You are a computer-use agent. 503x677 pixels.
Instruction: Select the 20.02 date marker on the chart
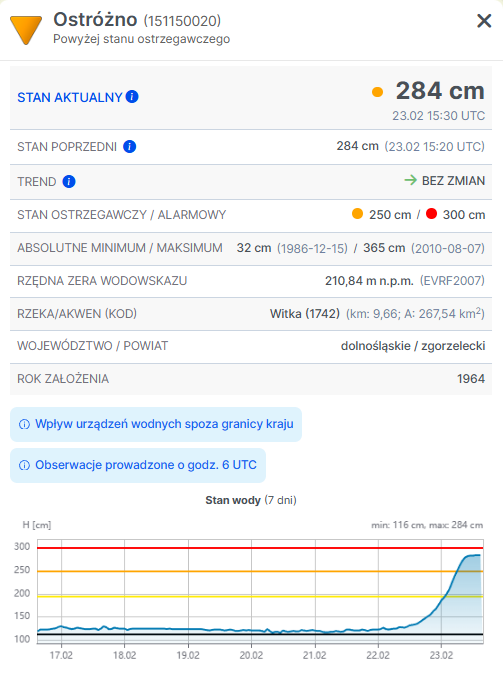pos(251,655)
